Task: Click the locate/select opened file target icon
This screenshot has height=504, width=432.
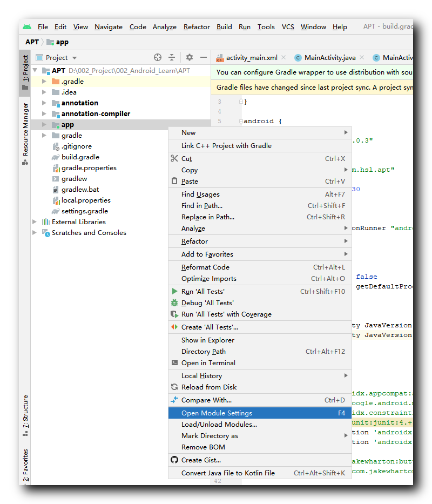Action: (158, 58)
